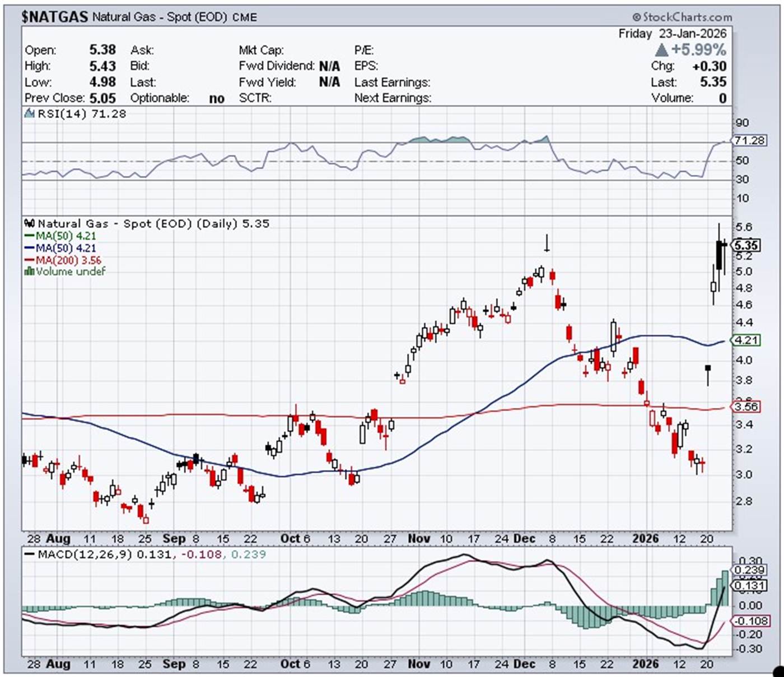Click the black MACD legend line marker
784x677 pixels.
(30, 554)
